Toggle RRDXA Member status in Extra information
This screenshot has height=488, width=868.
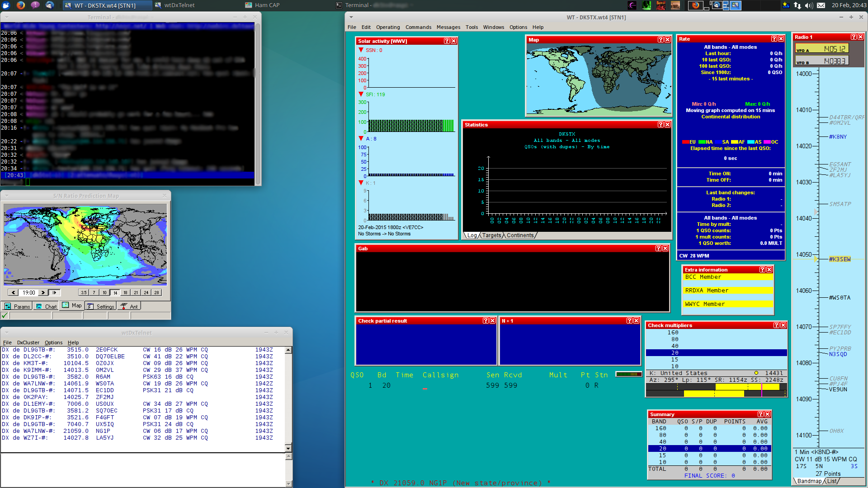point(727,290)
